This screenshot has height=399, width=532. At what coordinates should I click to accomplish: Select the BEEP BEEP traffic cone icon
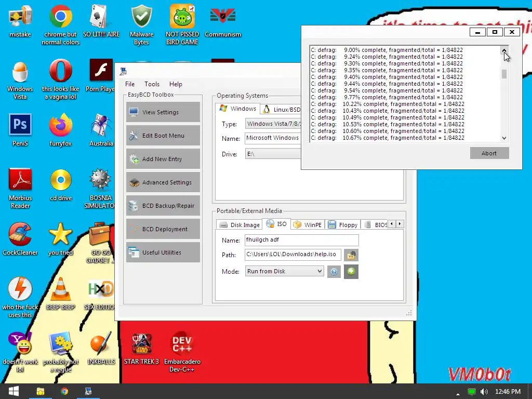(60, 294)
